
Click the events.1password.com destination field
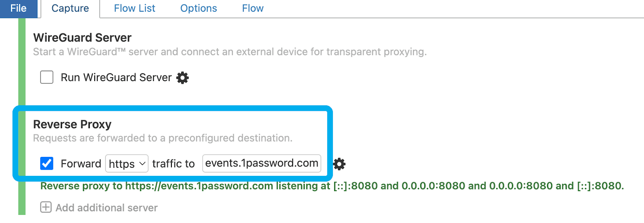pyautogui.click(x=262, y=163)
